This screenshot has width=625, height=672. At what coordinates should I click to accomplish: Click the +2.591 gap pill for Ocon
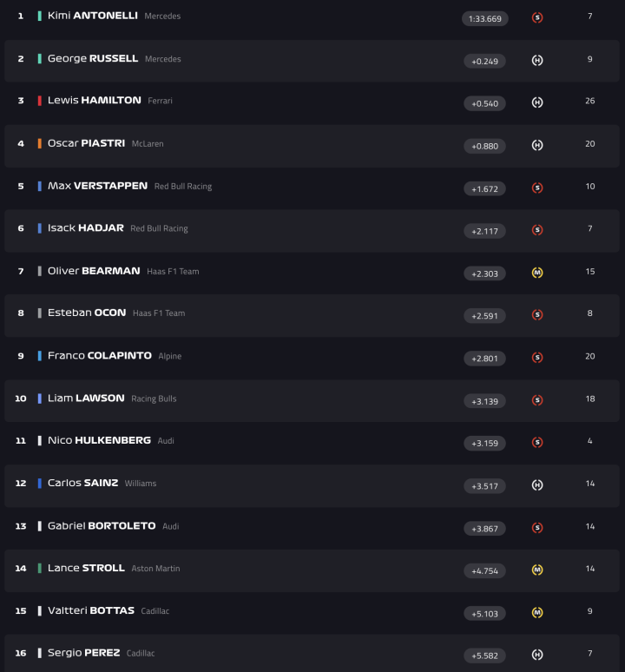click(484, 316)
